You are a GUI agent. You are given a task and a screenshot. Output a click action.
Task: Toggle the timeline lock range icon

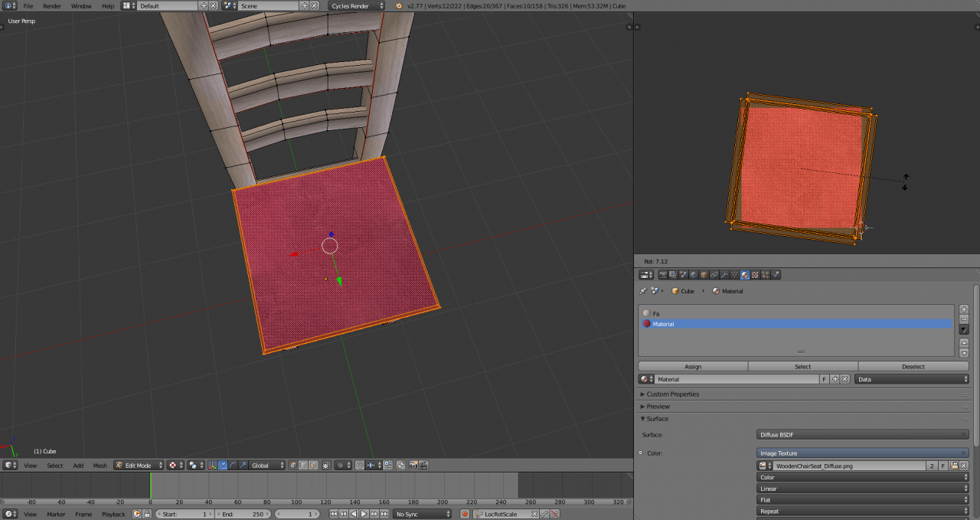tap(147, 514)
